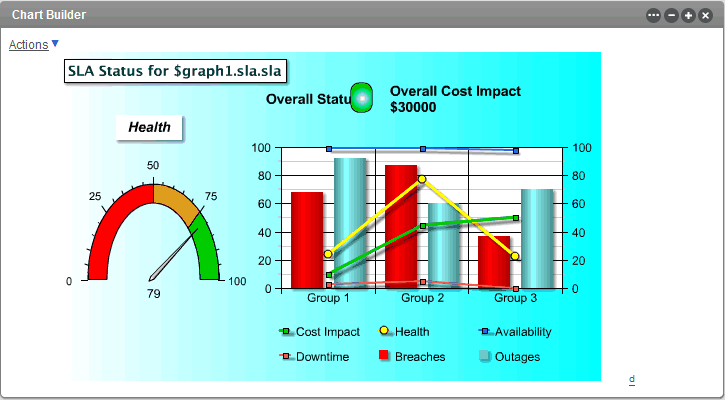Click the Group 1 teal Outages bar

[x=350, y=223]
